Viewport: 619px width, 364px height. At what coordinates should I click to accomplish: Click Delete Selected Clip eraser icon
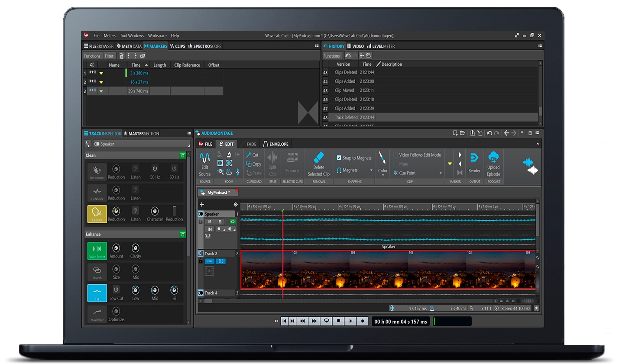pyautogui.click(x=318, y=157)
